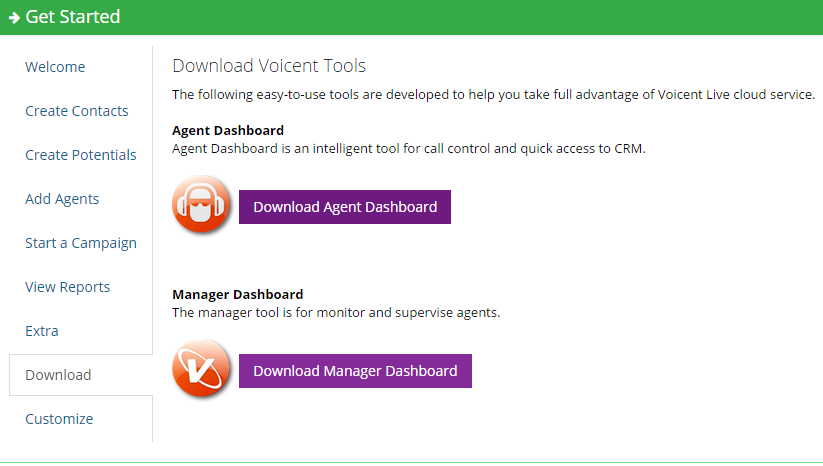Switch to the Add Agents tab
This screenshot has height=466, width=823.
(62, 199)
